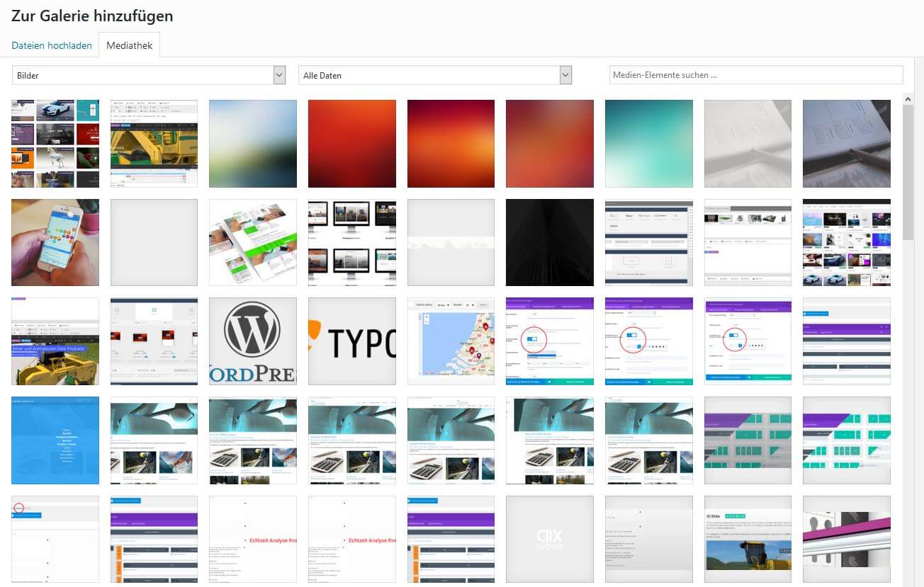Select the grid of monitor mockups thumbnail
The image size is (924, 587).
tap(352, 242)
